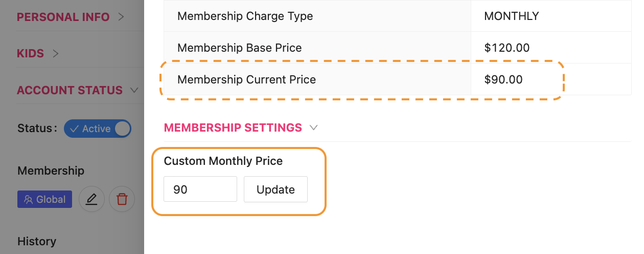This screenshot has width=644, height=254.
Task: Click the edit membership pencil icon
Action: tap(91, 199)
